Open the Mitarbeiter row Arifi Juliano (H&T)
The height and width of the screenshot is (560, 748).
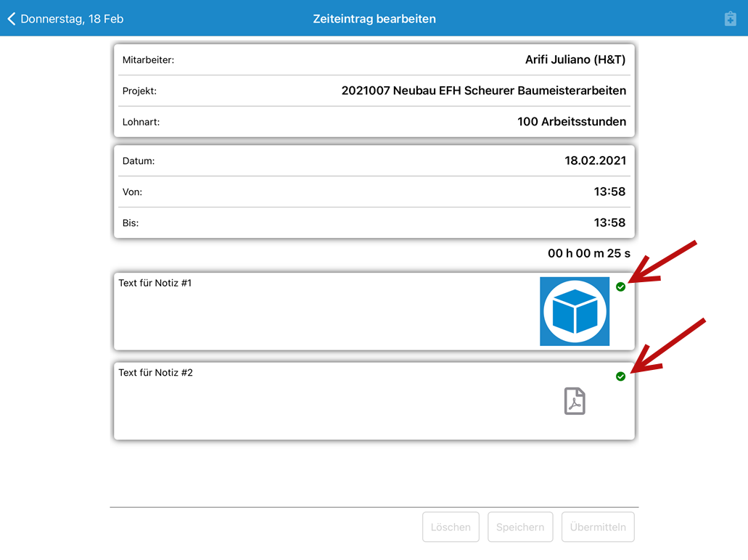click(374, 59)
